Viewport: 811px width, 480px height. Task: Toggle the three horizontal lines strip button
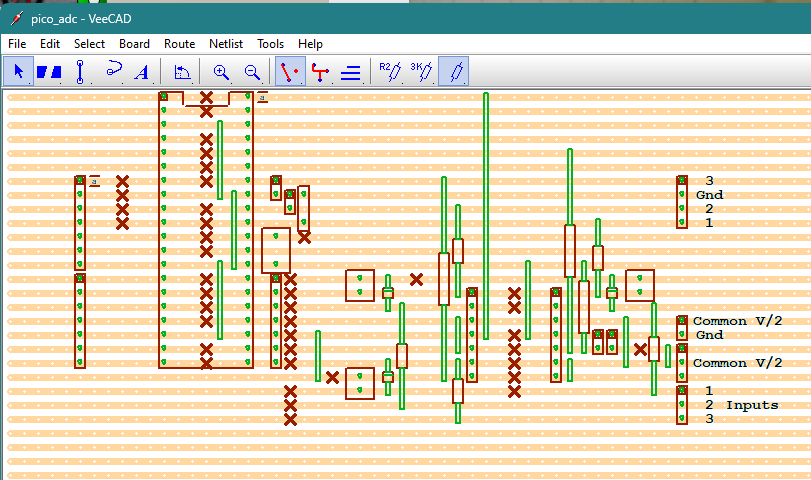click(x=351, y=72)
